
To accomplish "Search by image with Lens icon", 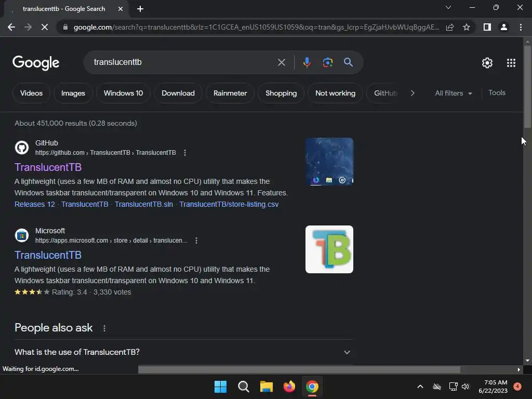I will point(327,62).
